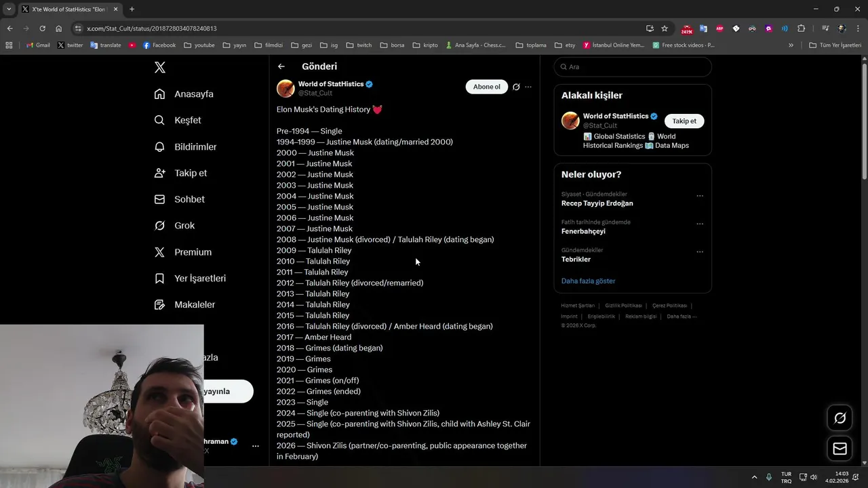Click Daha fazla göster link
This screenshot has width=868, height=488.
pyautogui.click(x=588, y=281)
